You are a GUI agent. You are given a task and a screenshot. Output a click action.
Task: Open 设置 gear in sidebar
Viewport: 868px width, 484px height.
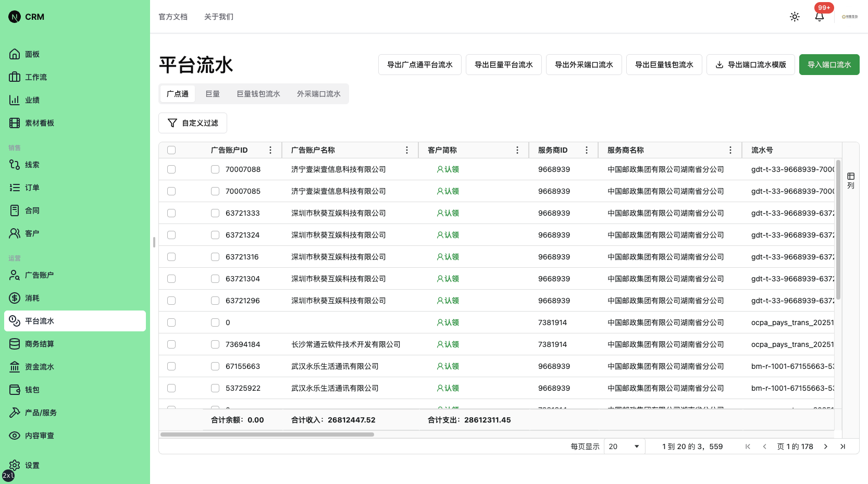pos(15,465)
